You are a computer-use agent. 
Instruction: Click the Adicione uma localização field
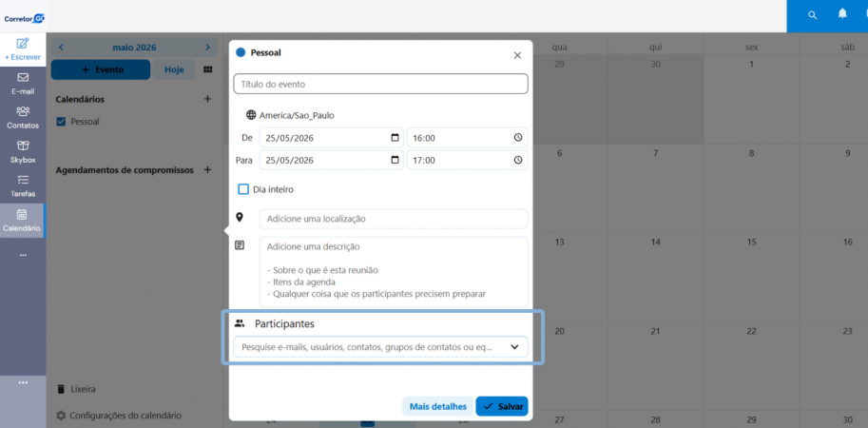point(394,219)
